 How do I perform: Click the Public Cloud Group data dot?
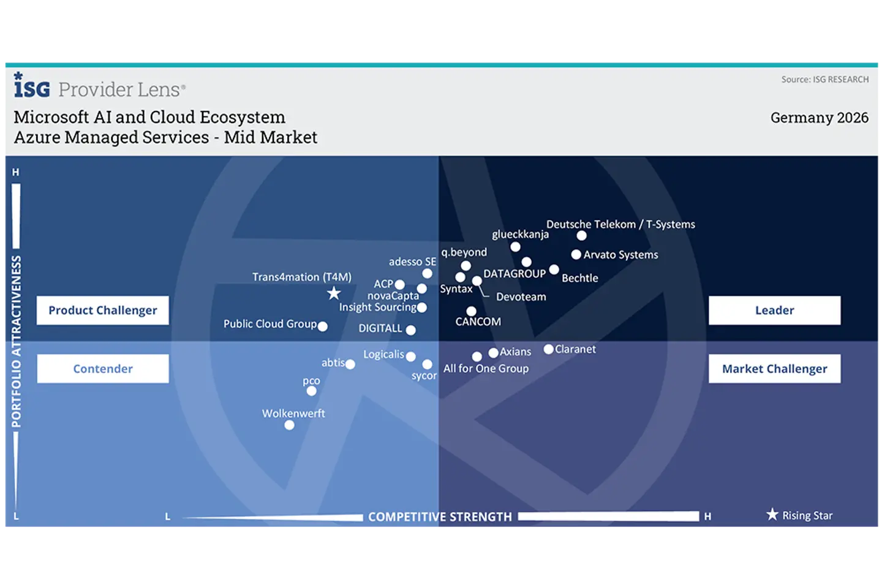tap(323, 326)
